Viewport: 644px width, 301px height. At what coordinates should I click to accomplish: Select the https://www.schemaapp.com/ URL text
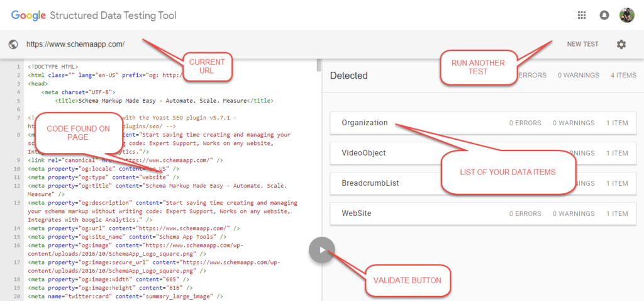tap(75, 44)
